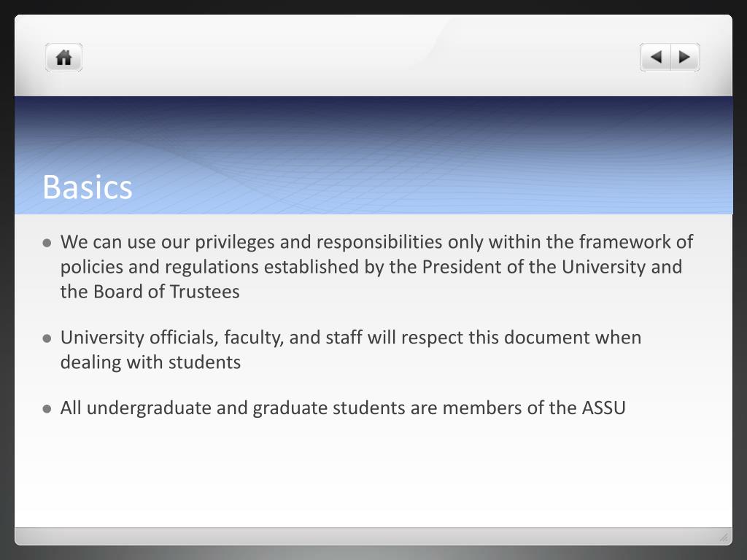This screenshot has width=747, height=560.
Task: Select the second bullet point marker
Action: click(x=47, y=338)
